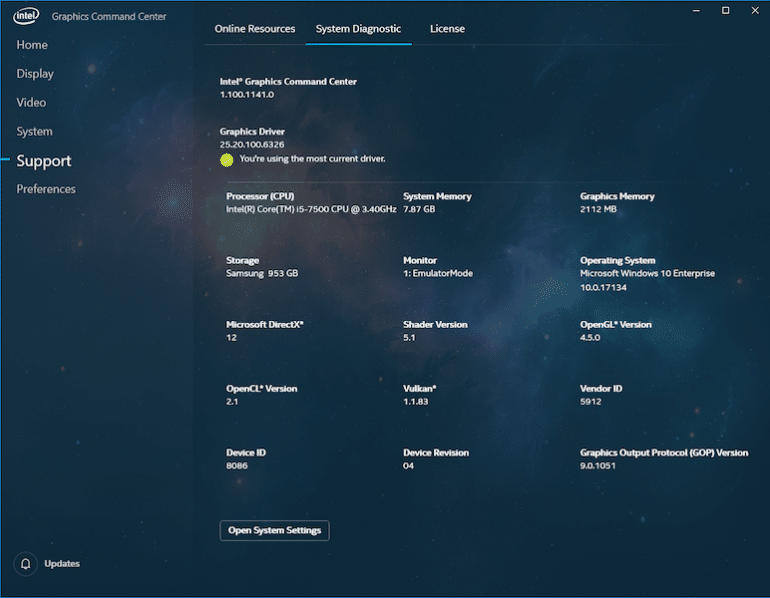Open the System section
The image size is (770, 598).
(34, 132)
